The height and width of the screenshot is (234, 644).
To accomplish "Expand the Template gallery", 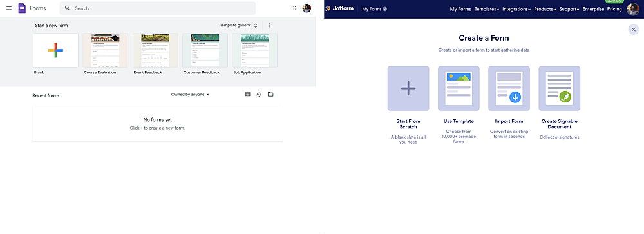I will (239, 26).
